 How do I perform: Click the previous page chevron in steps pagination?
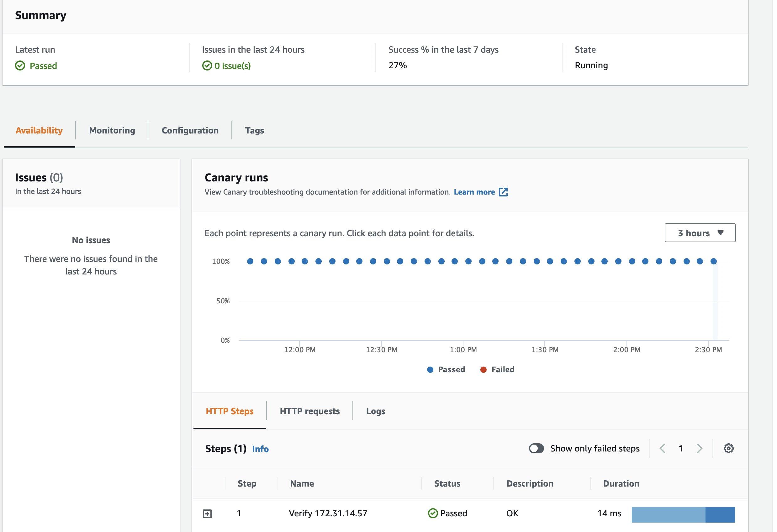(x=663, y=448)
